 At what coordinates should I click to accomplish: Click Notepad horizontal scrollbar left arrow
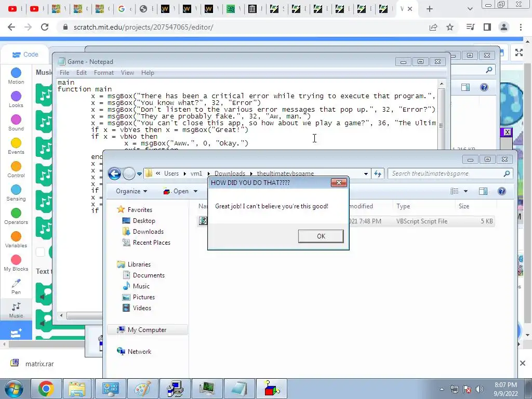[61, 315]
